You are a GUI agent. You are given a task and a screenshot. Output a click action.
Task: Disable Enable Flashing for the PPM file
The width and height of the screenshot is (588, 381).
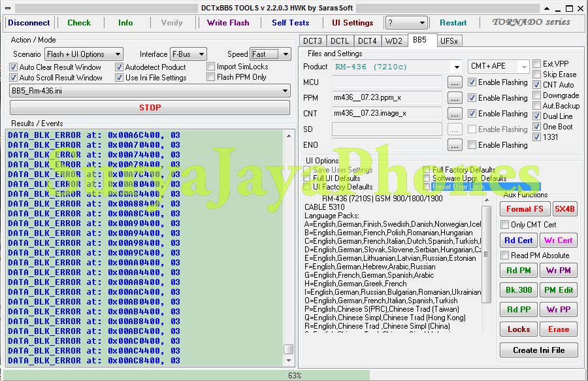coord(472,97)
